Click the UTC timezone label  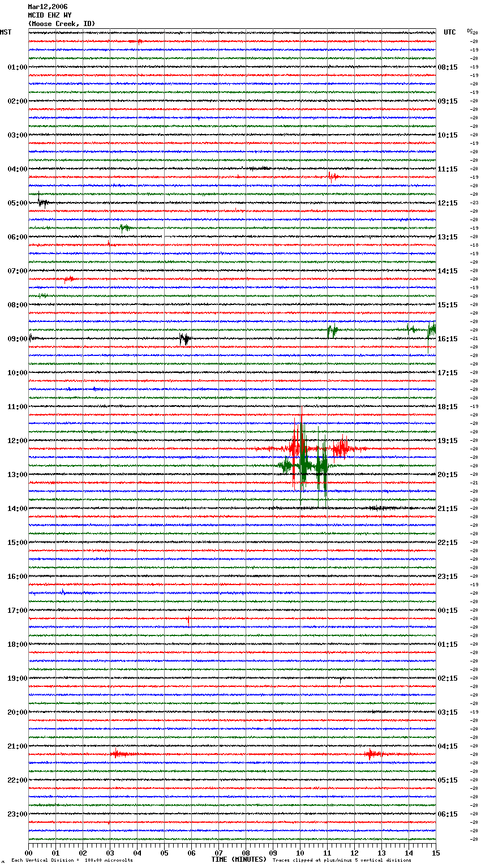tap(449, 32)
